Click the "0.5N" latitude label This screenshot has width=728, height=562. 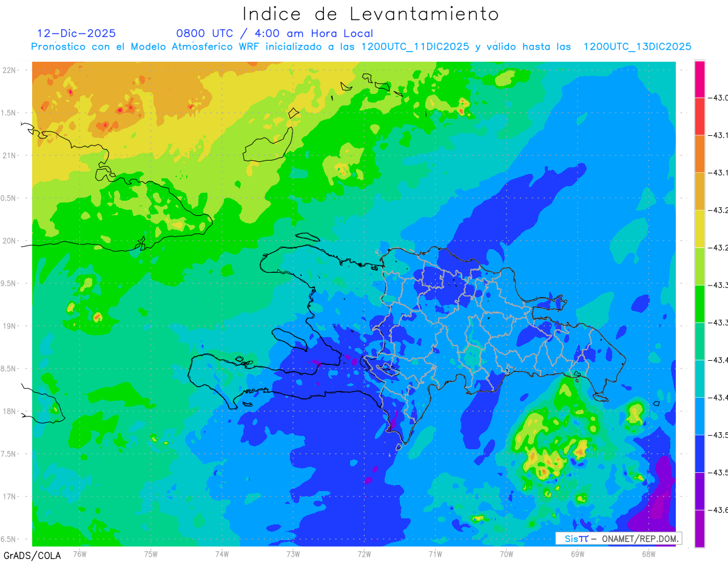click(9, 198)
